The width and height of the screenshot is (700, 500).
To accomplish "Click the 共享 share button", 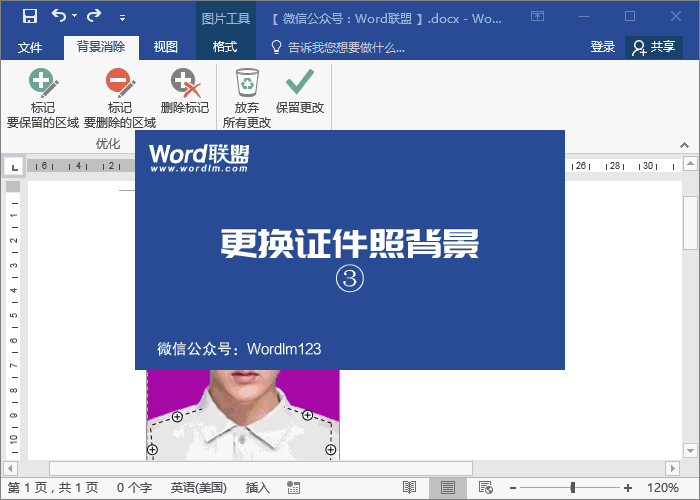I will coord(654,47).
